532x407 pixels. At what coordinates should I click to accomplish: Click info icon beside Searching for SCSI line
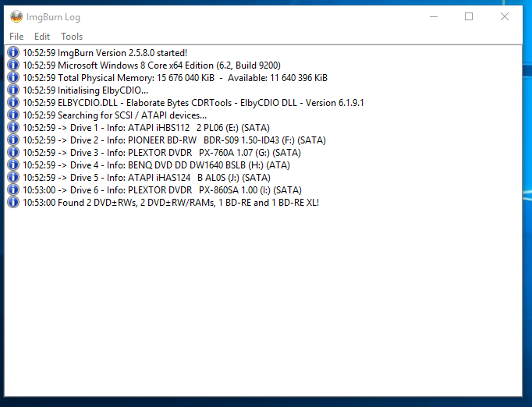click(13, 115)
